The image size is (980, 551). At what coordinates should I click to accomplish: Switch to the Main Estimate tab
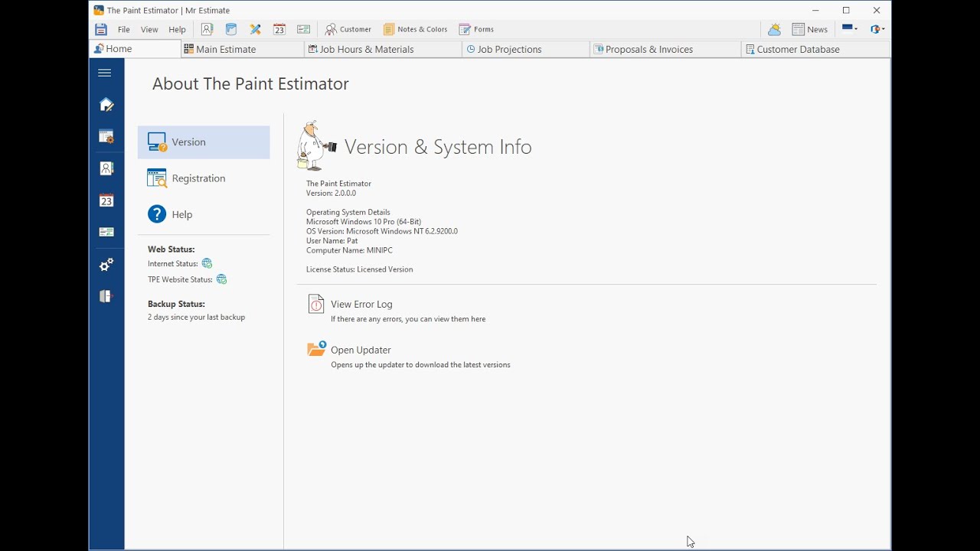pyautogui.click(x=243, y=49)
